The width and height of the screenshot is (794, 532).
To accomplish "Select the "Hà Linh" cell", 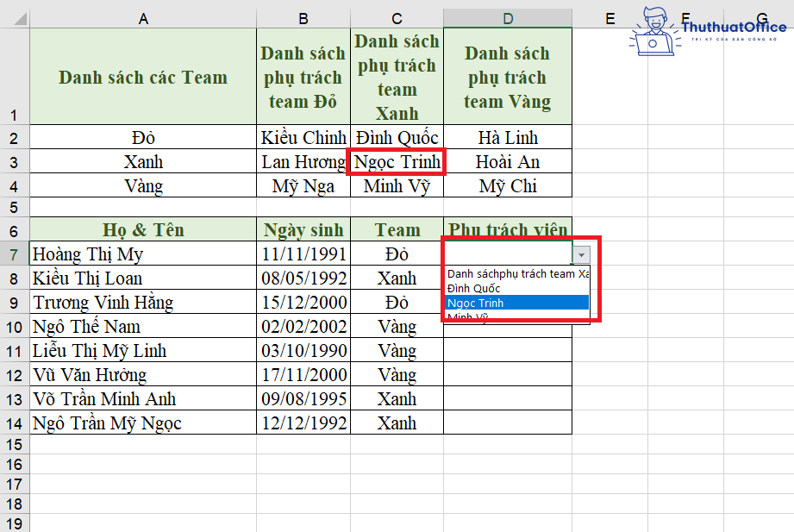I will 507,137.
